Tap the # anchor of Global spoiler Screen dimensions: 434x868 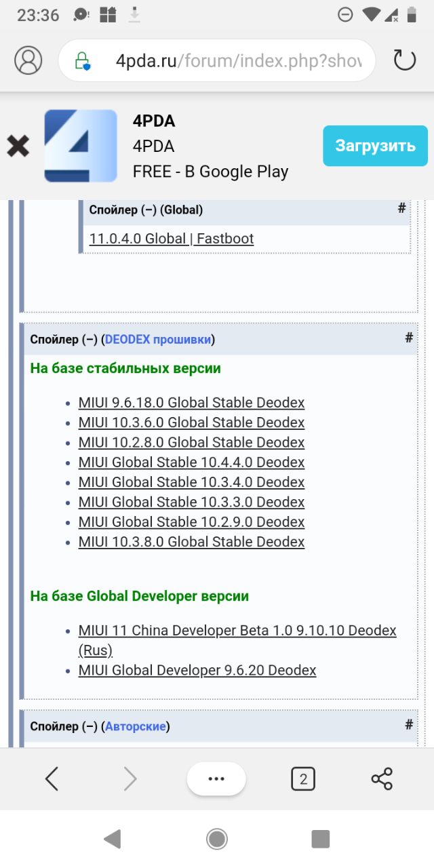click(401, 208)
